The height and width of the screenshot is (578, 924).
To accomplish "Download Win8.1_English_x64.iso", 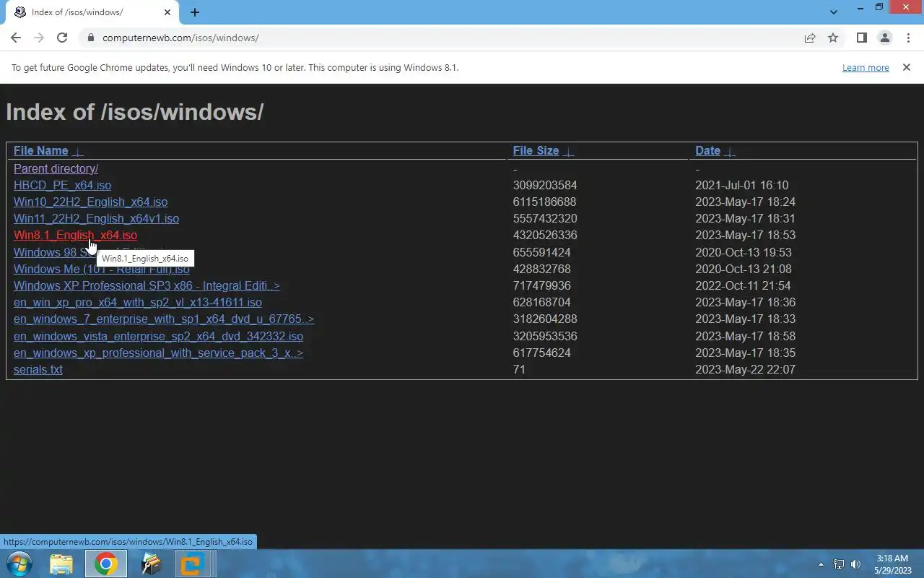I will click(x=75, y=235).
